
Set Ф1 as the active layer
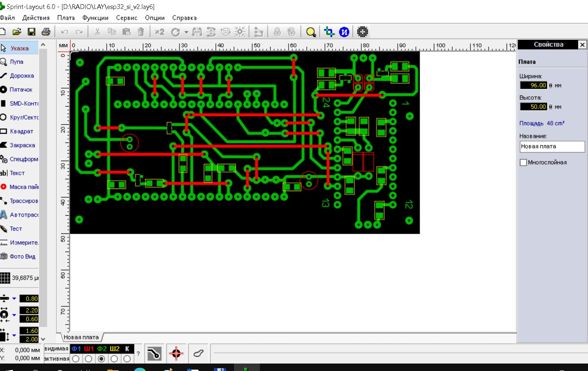[76, 359]
